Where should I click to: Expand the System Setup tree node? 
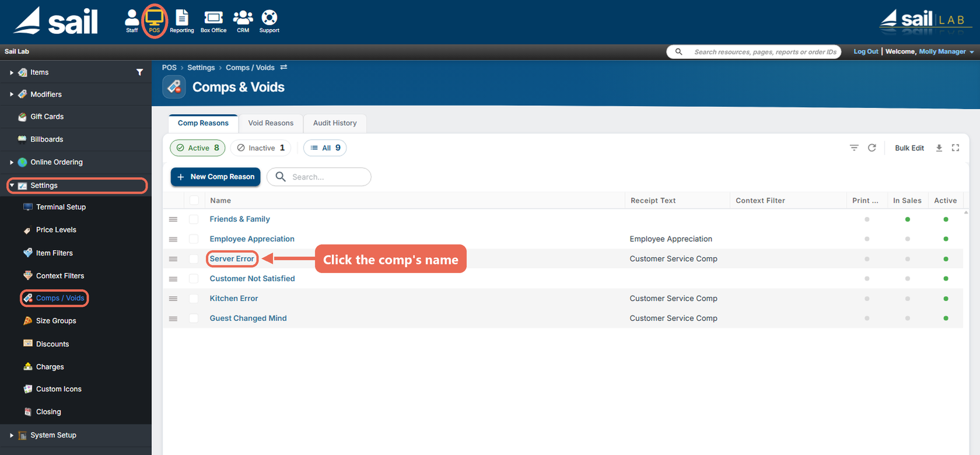pyautogui.click(x=11, y=435)
